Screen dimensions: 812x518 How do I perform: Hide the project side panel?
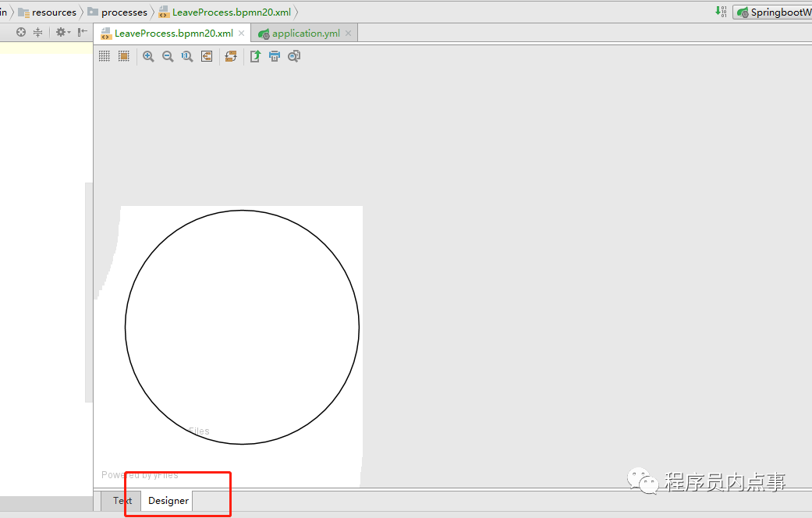pos(82,32)
